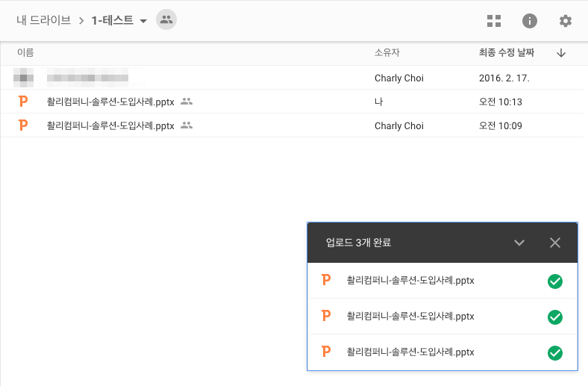The height and width of the screenshot is (386, 588).
Task: Sort by 최종 수정 날짜 column
Action: (x=511, y=53)
